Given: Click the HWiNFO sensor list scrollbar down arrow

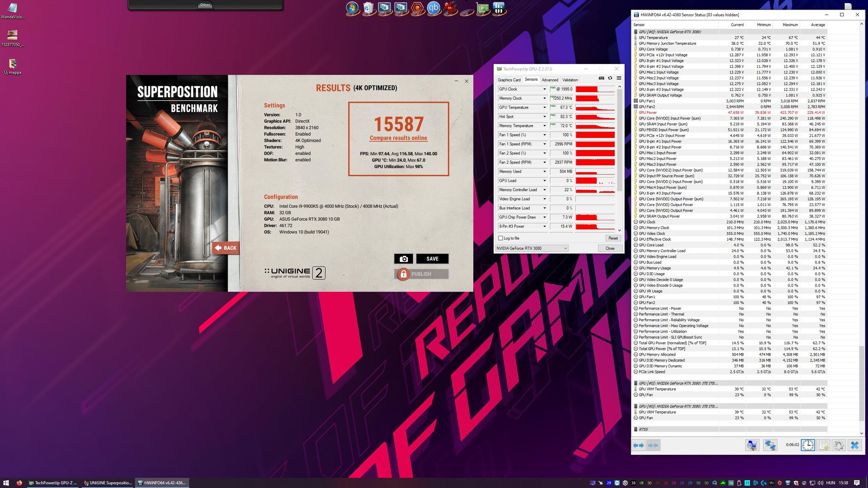Looking at the screenshot, I should (x=861, y=433).
